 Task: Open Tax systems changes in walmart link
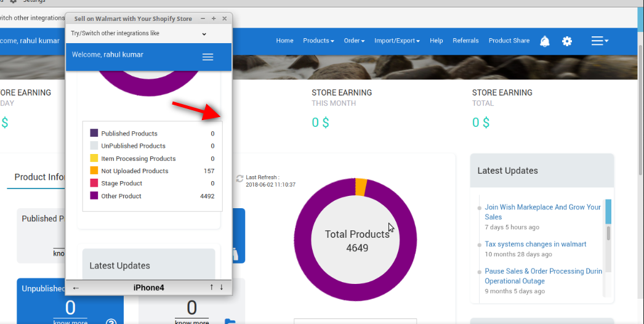point(535,244)
